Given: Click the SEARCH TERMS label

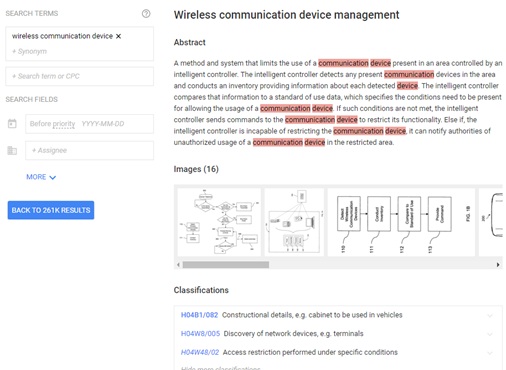Looking at the screenshot, I should 32,13.
